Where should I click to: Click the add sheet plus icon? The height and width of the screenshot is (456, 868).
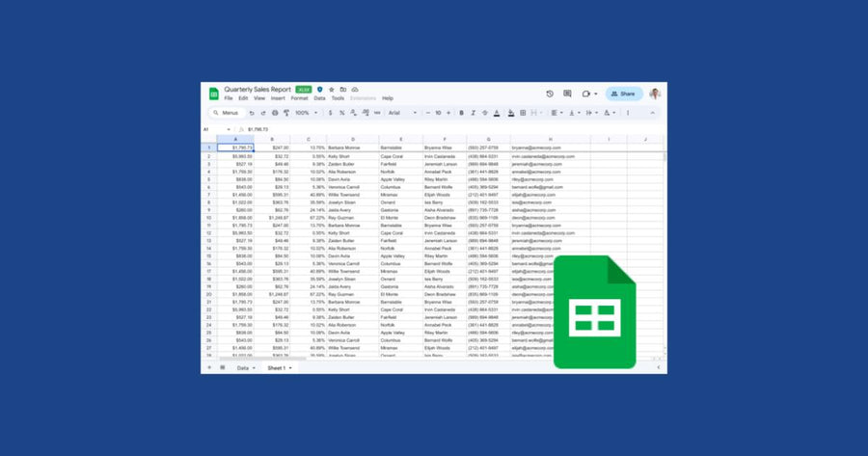(x=209, y=367)
